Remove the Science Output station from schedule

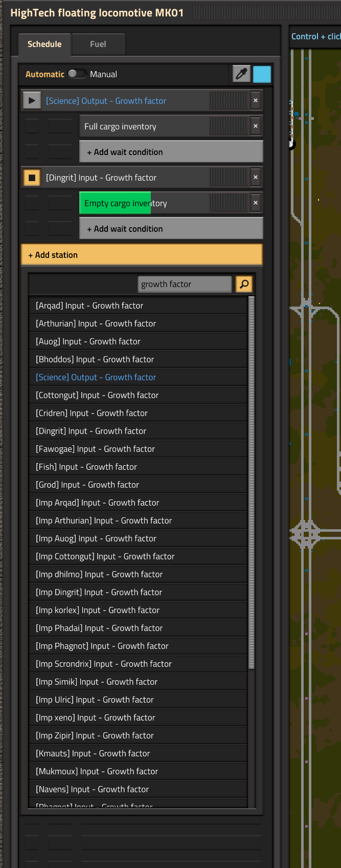256,101
